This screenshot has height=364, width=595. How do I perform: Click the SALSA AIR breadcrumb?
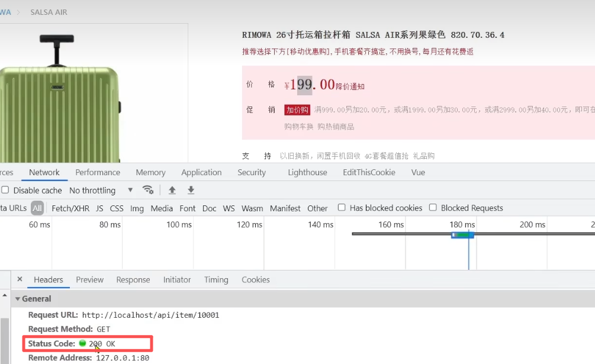49,12
